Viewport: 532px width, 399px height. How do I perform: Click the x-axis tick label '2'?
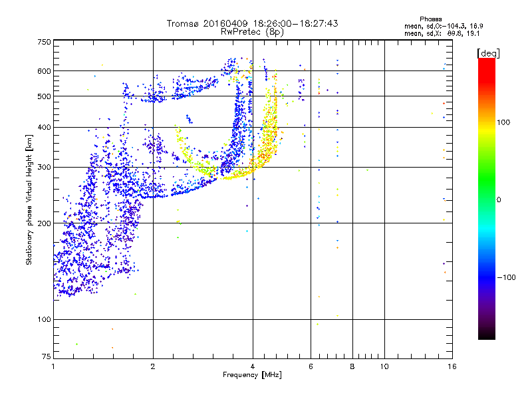pyautogui.click(x=153, y=366)
